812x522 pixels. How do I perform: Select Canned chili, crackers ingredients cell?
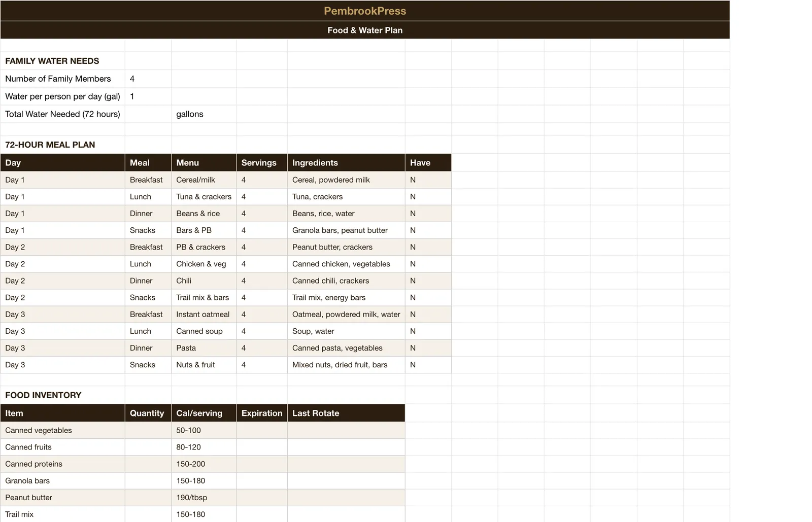tap(346, 281)
